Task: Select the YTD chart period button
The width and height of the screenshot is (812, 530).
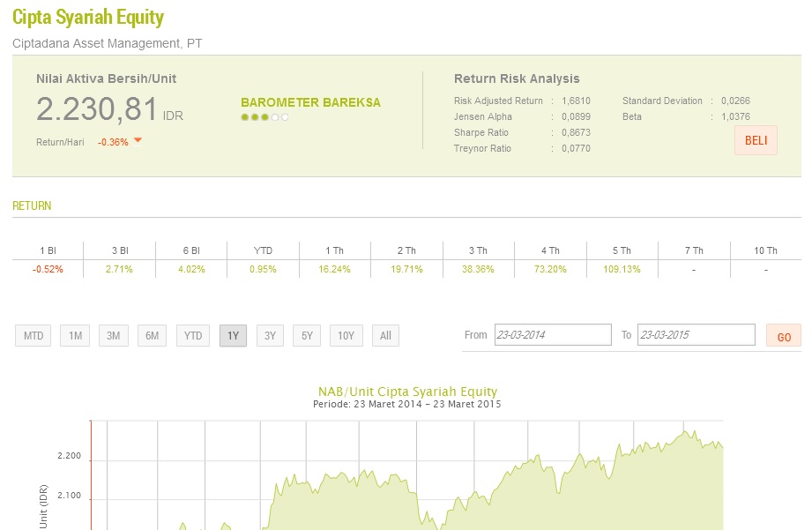Action: [193, 336]
